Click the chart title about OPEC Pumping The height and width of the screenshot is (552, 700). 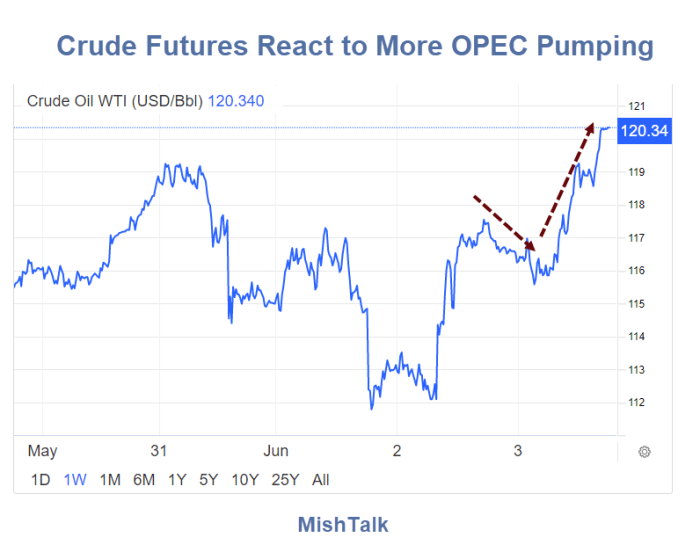pos(355,46)
